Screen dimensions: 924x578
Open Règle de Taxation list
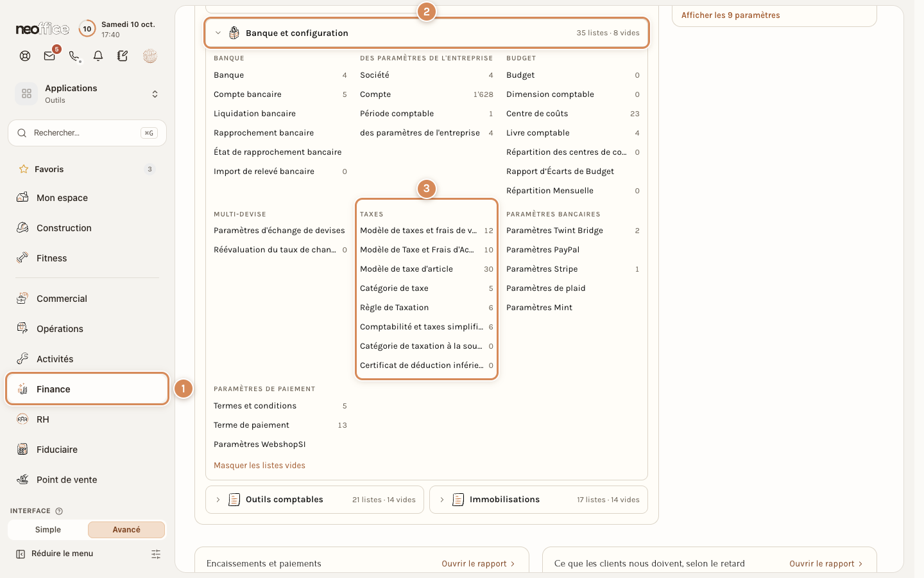(x=427, y=308)
